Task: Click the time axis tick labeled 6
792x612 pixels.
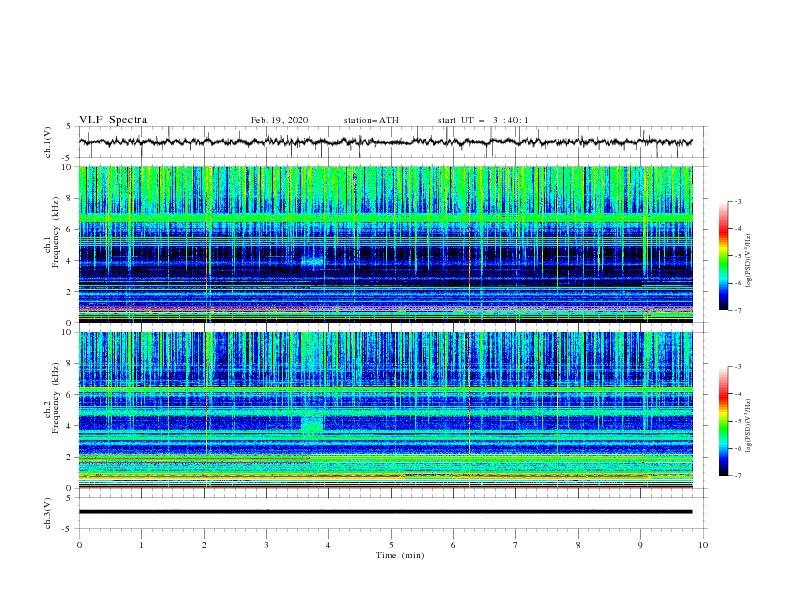Action: [453, 545]
